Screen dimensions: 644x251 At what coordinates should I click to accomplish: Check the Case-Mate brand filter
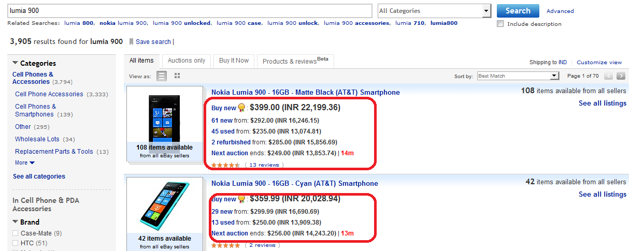(16, 233)
